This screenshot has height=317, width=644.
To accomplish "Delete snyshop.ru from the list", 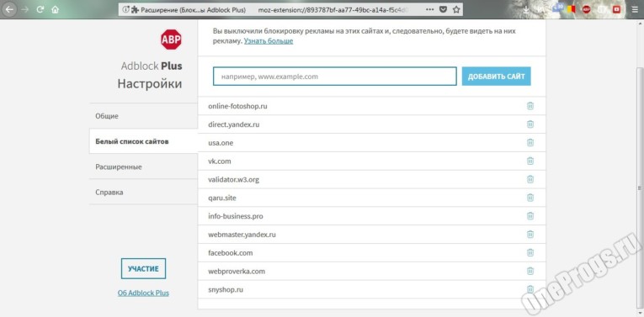I will (x=530, y=289).
